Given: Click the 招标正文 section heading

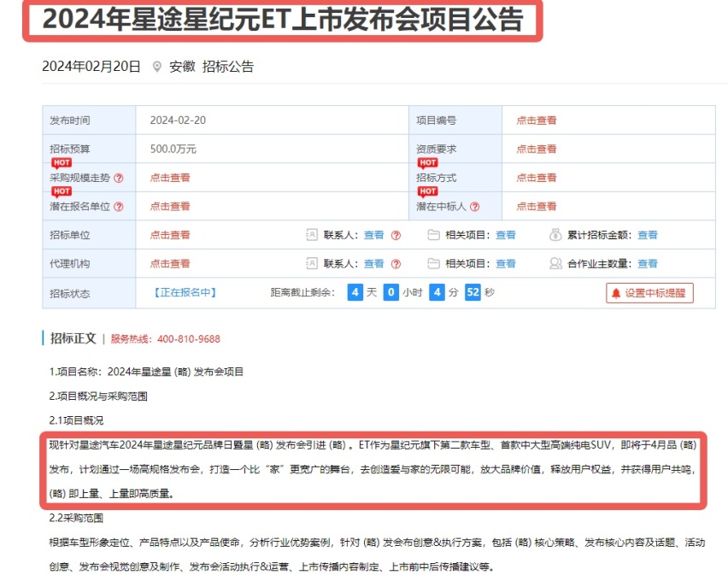Looking at the screenshot, I should (73, 338).
